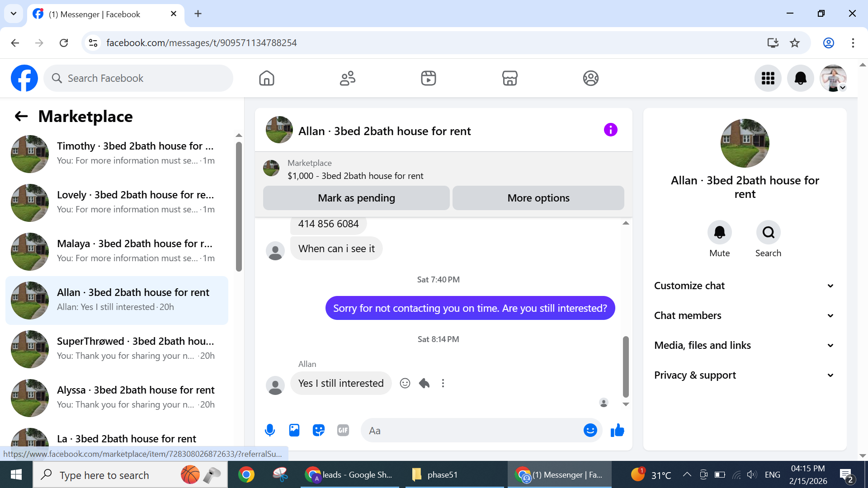
Task: Install app icon in address bar
Action: (773, 43)
